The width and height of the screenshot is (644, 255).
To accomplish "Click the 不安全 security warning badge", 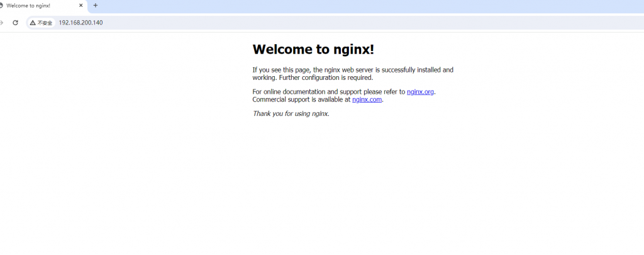I will coord(41,23).
